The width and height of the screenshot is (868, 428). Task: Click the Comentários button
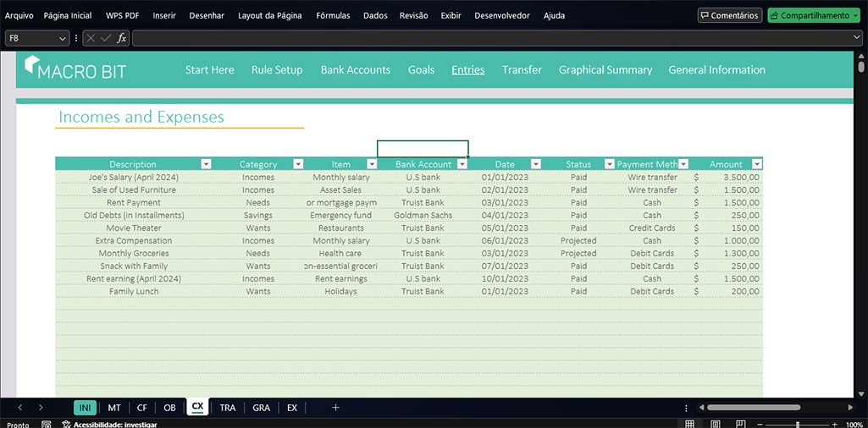pos(729,15)
